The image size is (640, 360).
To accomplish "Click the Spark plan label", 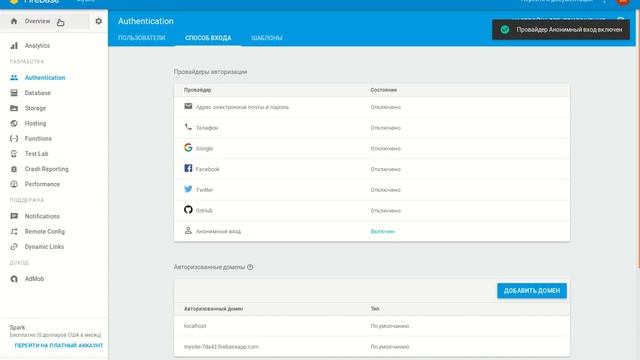I will [x=17, y=327].
